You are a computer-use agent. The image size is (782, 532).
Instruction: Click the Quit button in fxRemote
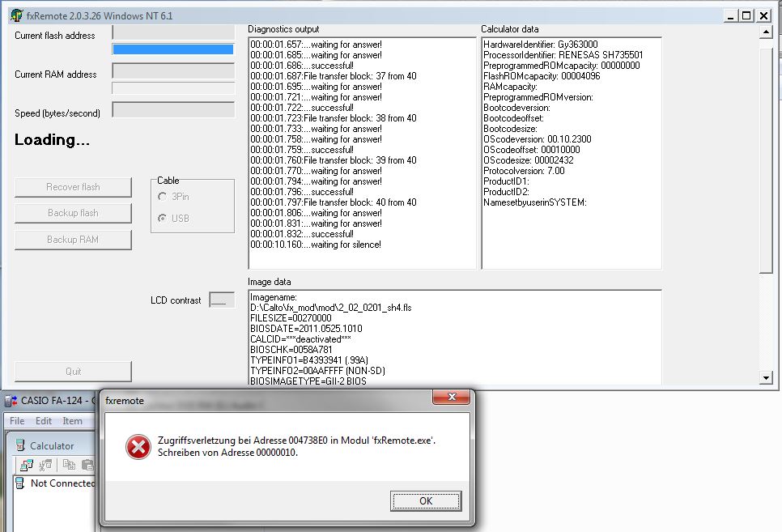pos(74,372)
